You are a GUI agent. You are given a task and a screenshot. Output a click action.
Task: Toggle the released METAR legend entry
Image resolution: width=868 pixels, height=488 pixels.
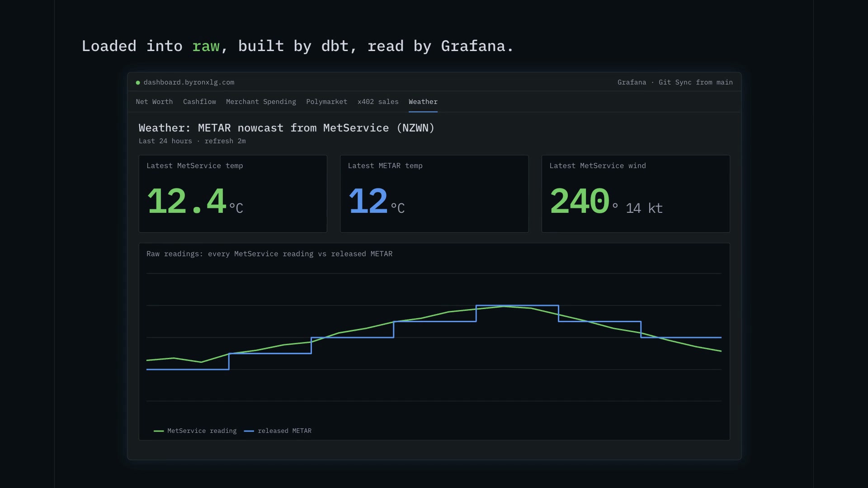[x=278, y=431]
